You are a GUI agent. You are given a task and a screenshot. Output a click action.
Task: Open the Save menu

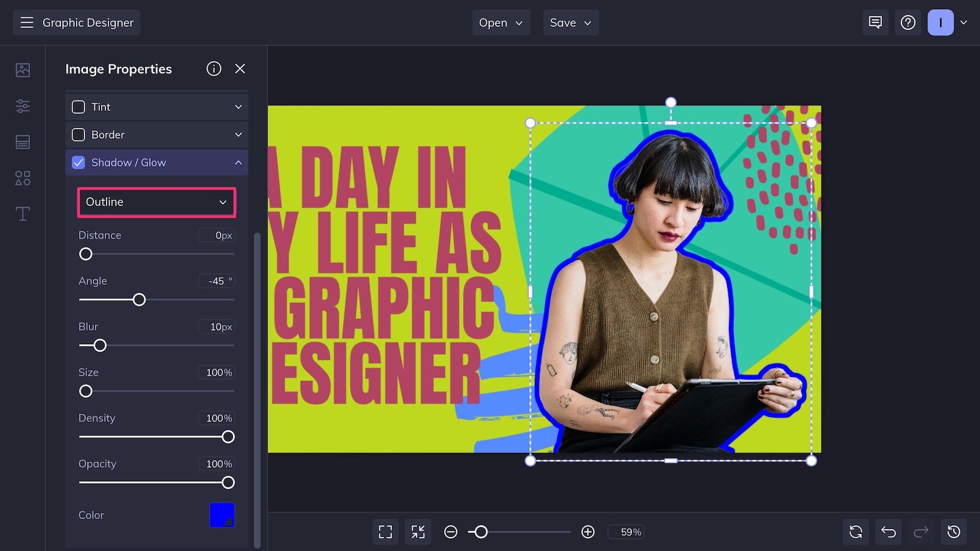point(571,23)
